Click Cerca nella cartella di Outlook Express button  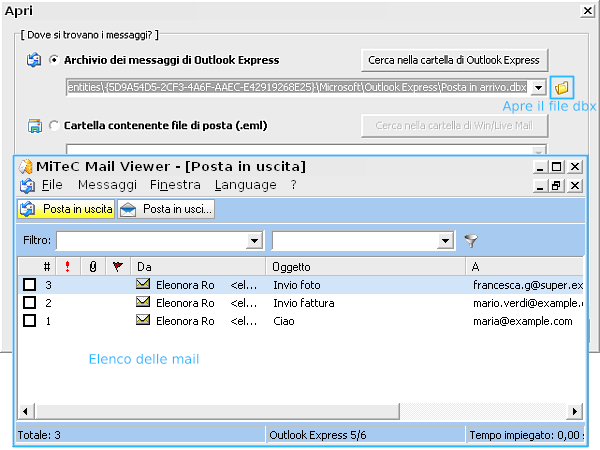point(454,60)
